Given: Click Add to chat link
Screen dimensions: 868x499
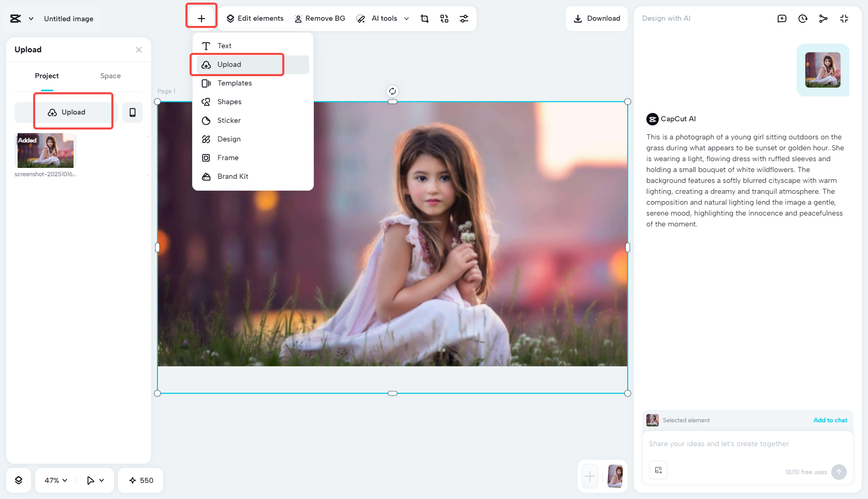Looking at the screenshot, I should point(830,420).
